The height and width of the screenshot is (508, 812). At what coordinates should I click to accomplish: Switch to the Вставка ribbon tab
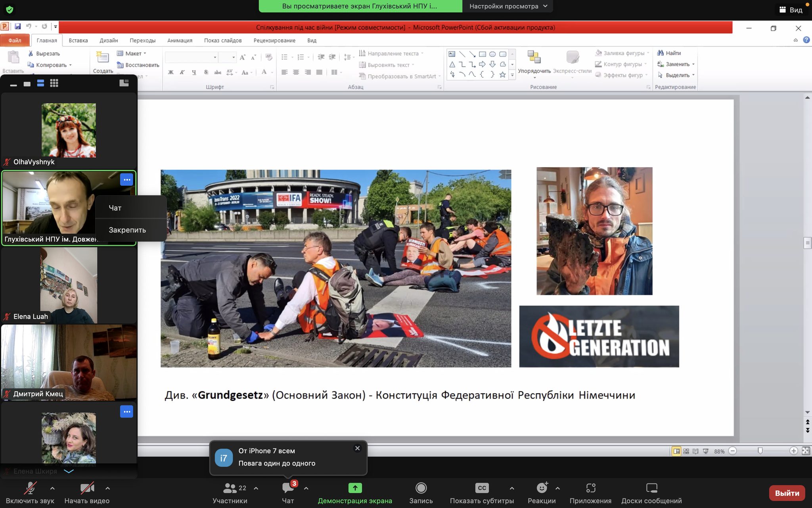(78, 40)
